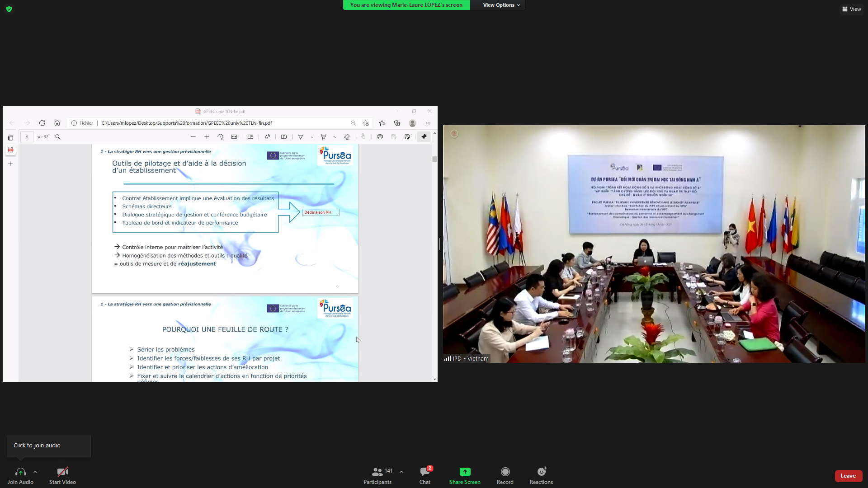Click the GPEEC univ TLN-fin.pdf tab title
The image size is (868, 488).
coord(224,111)
